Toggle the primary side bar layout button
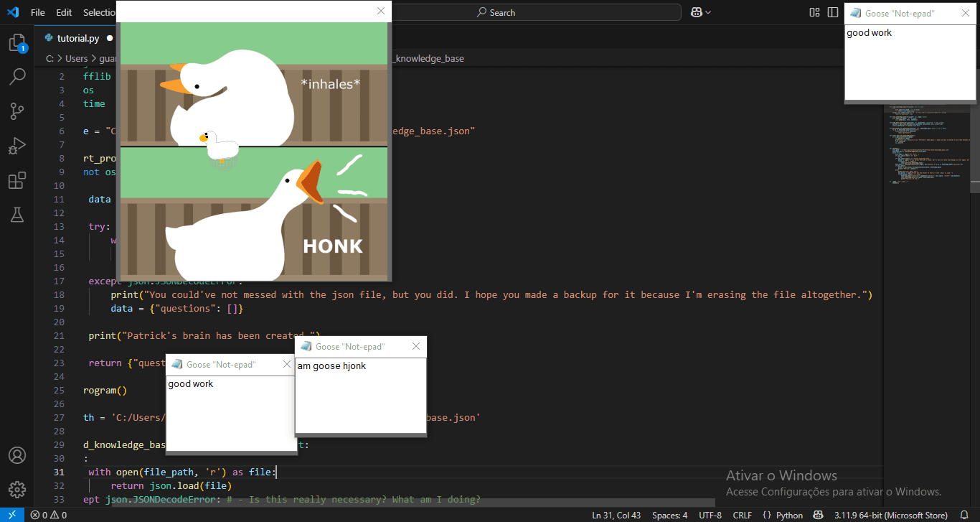 pyautogui.click(x=832, y=12)
